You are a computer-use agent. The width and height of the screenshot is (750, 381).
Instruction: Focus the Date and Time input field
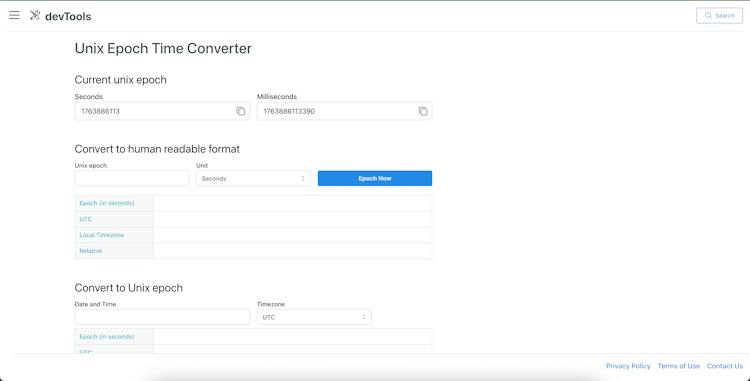pyautogui.click(x=162, y=317)
